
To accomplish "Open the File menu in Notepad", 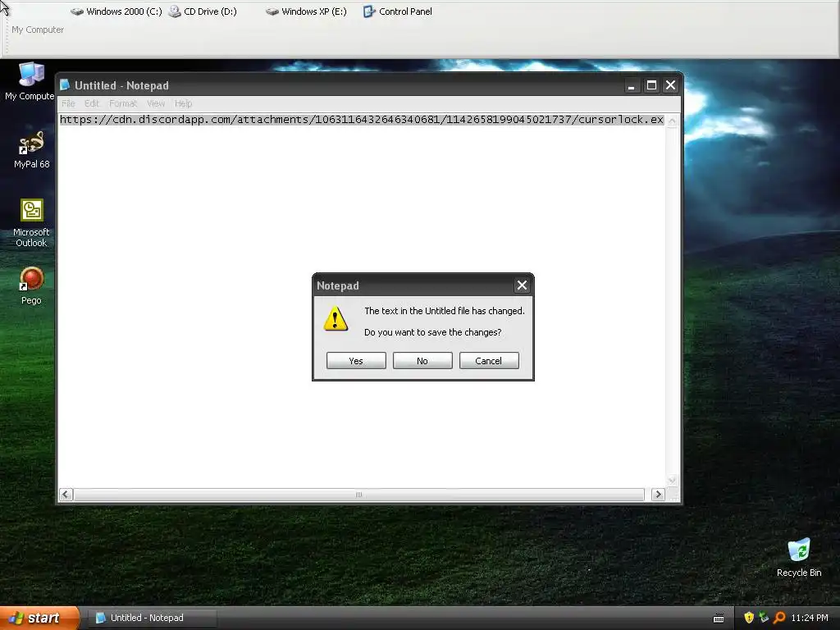I will point(68,103).
